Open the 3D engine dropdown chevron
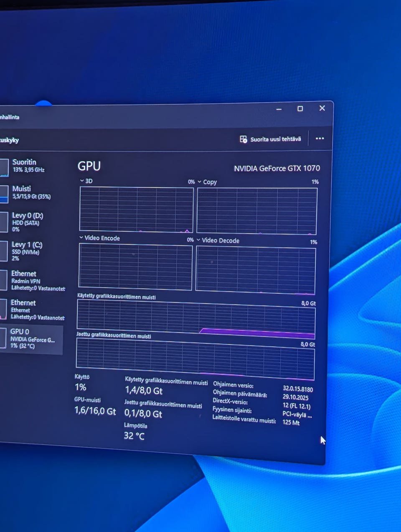The height and width of the screenshot is (532, 401). [x=82, y=181]
